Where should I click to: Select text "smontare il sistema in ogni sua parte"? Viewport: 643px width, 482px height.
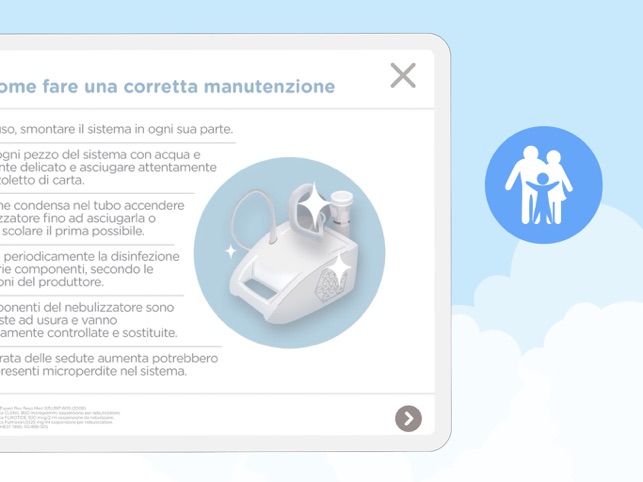click(x=125, y=129)
